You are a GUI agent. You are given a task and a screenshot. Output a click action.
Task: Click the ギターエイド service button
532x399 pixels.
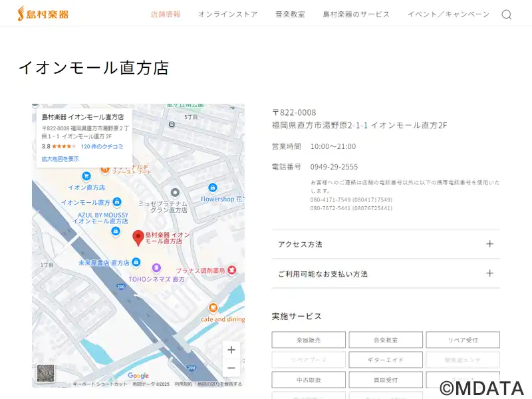[386, 360]
